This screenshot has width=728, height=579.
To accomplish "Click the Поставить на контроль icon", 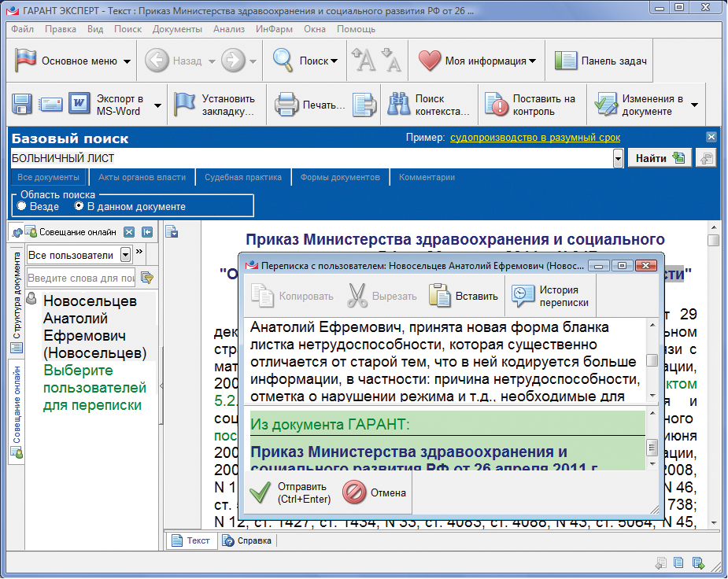I will pos(497,105).
